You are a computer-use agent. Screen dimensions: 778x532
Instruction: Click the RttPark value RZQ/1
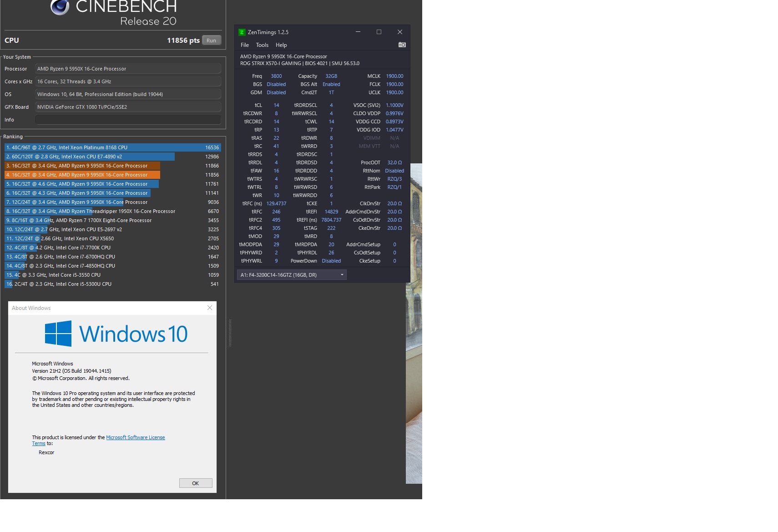coord(394,187)
